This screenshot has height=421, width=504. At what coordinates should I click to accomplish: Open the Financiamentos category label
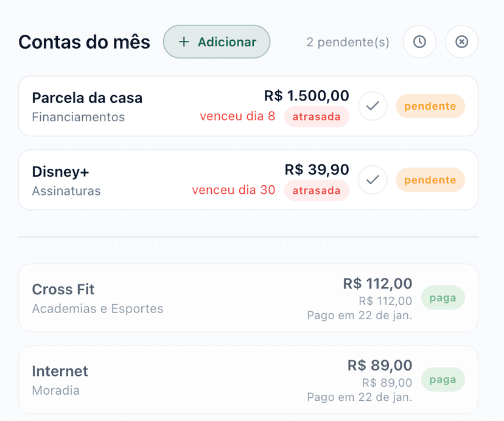[79, 116]
